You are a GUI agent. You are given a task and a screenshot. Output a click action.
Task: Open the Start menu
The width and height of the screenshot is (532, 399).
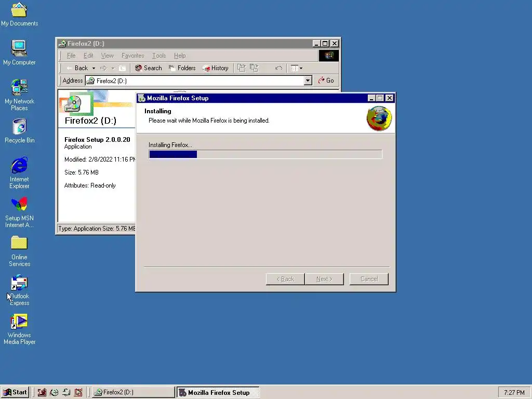tap(15, 392)
